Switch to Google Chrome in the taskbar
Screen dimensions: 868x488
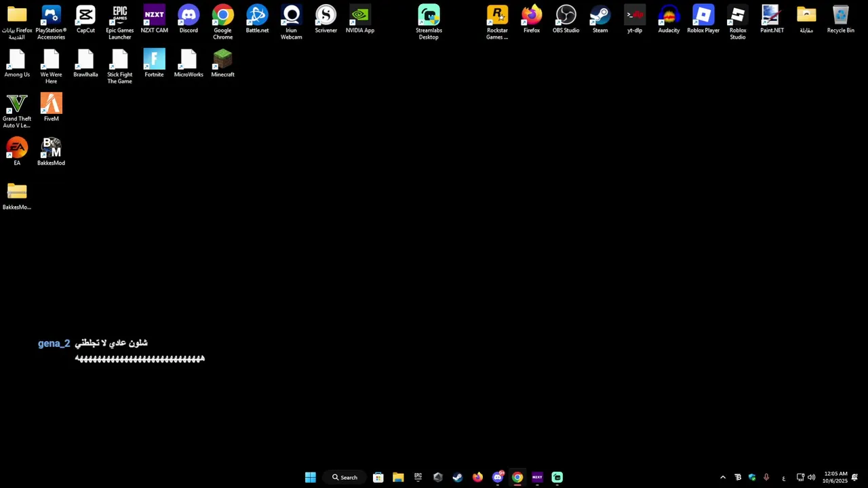517,477
